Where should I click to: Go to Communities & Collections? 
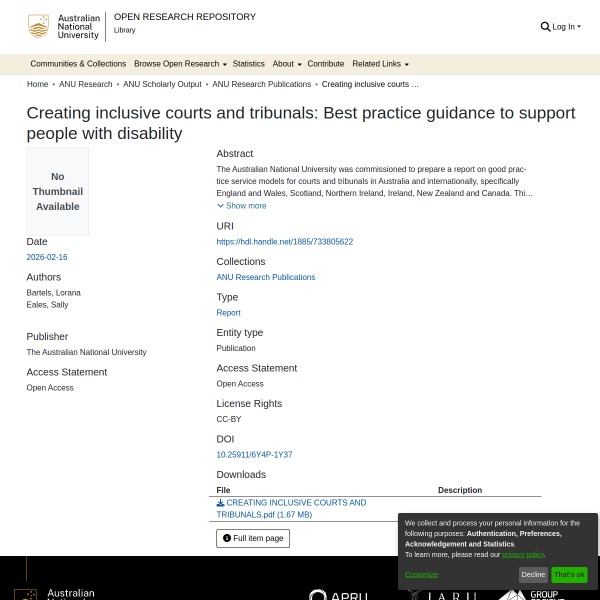pyautogui.click(x=78, y=64)
